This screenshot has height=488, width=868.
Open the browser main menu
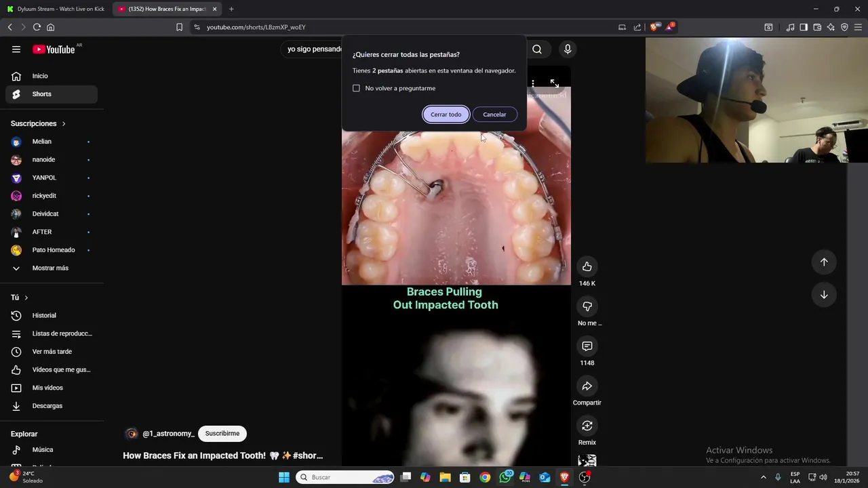858,27
